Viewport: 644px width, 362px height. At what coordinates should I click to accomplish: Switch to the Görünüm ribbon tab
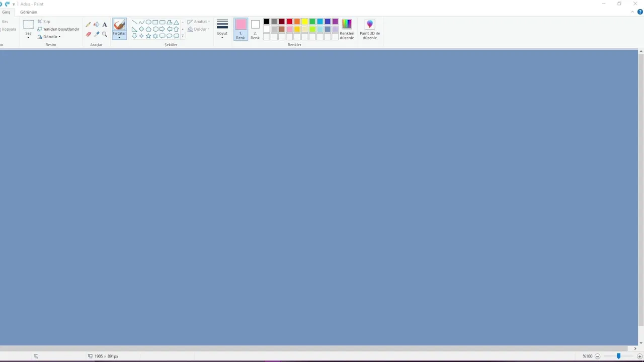pos(29,12)
